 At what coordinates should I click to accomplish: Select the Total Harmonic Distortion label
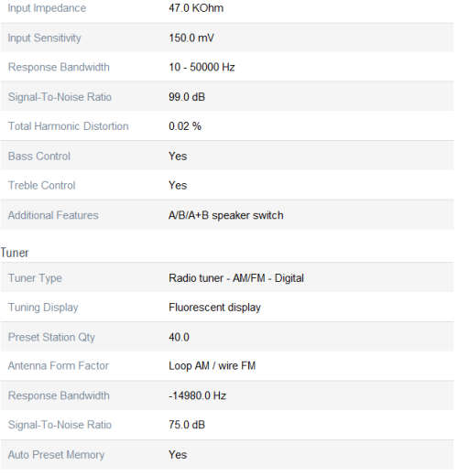click(69, 126)
